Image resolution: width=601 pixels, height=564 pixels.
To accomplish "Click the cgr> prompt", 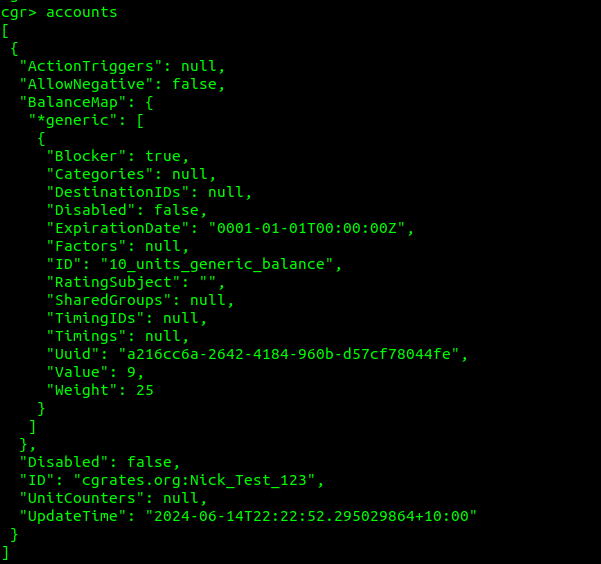I will click(x=19, y=12).
